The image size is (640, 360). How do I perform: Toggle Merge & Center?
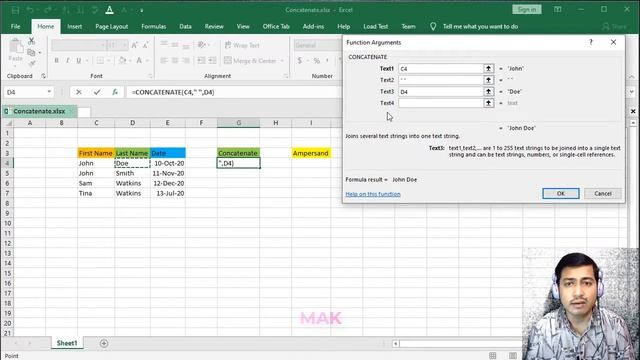(x=250, y=60)
